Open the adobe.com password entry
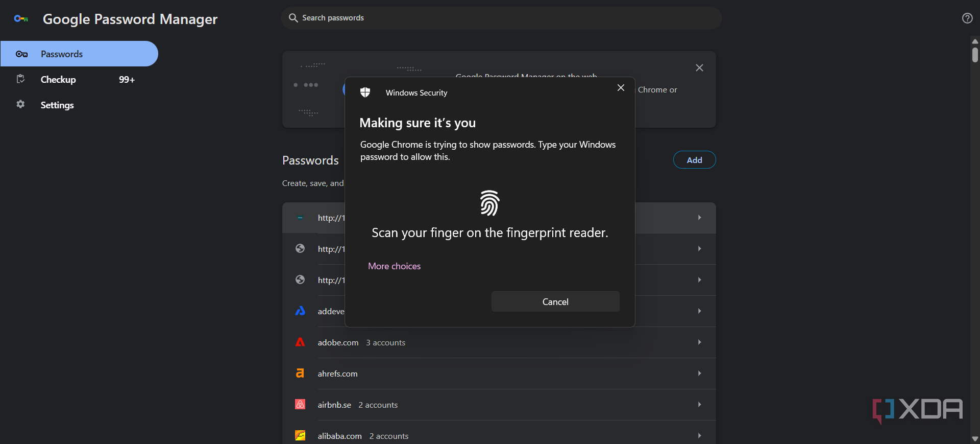 (x=499, y=342)
